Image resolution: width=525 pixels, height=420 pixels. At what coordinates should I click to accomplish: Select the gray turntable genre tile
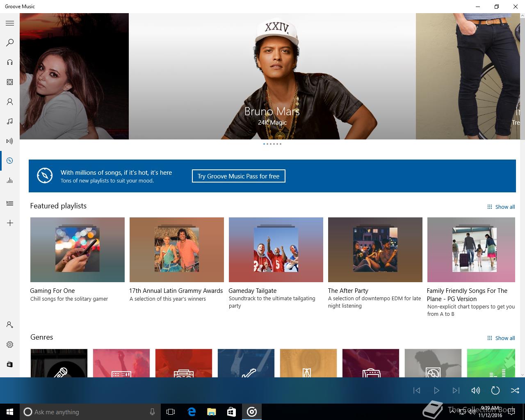pyautogui.click(x=433, y=363)
